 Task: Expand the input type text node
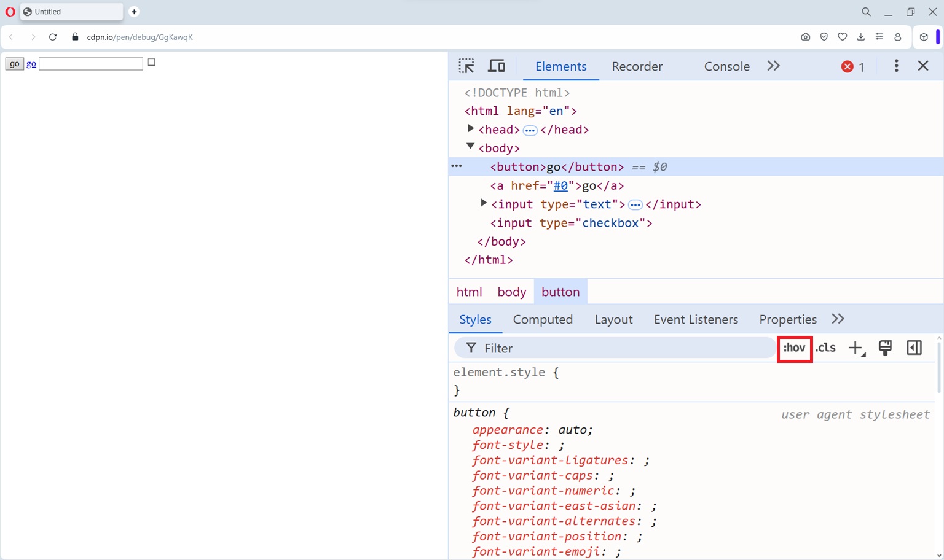(484, 203)
